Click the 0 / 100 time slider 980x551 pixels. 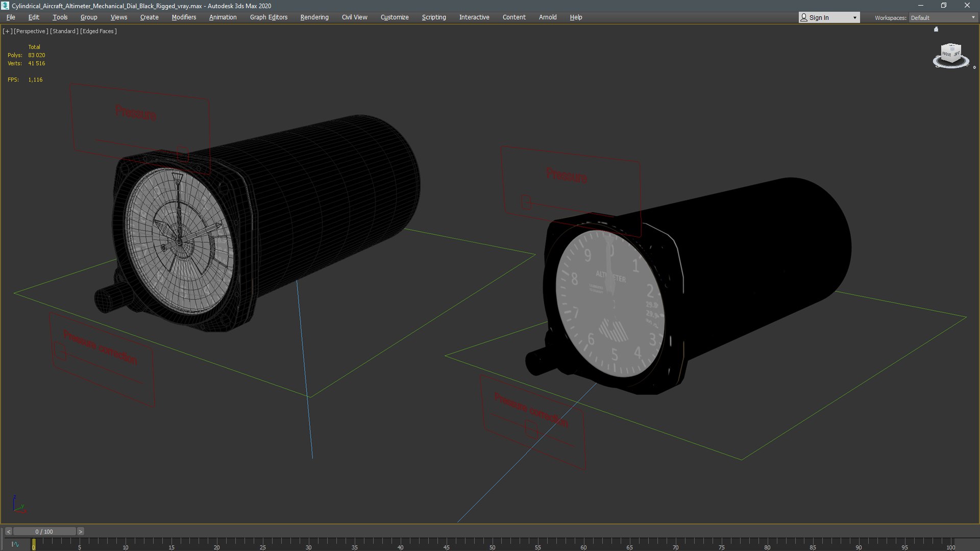[44, 532]
